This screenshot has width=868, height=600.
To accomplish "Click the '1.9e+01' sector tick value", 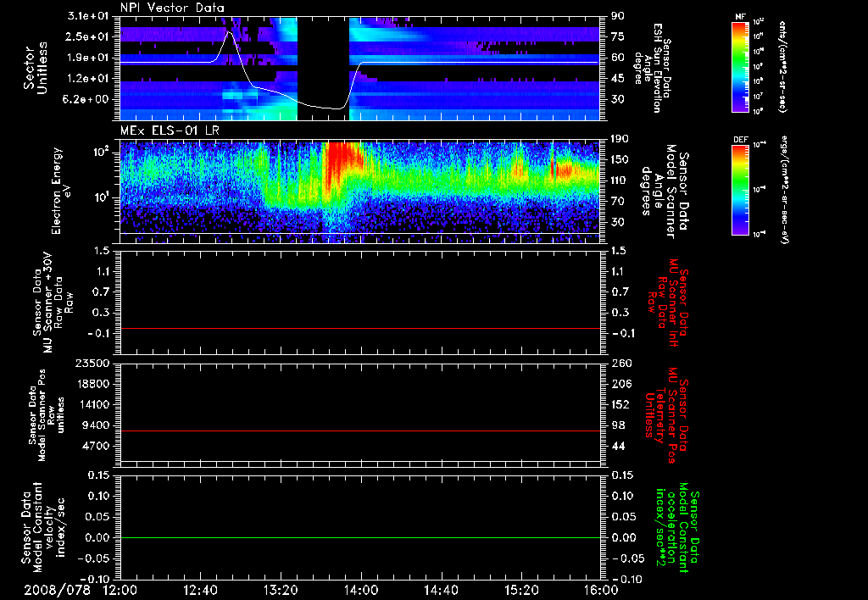I will click(x=88, y=58).
